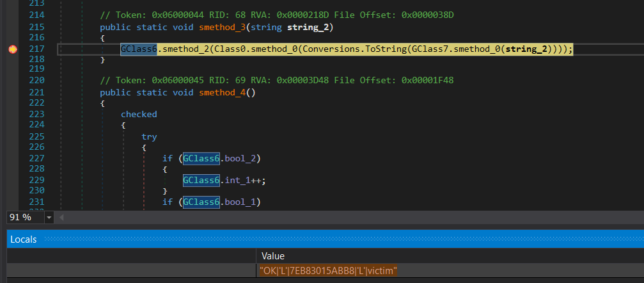Click the Class0 class reference
Viewport: 644px width, 283px height.
235,49
